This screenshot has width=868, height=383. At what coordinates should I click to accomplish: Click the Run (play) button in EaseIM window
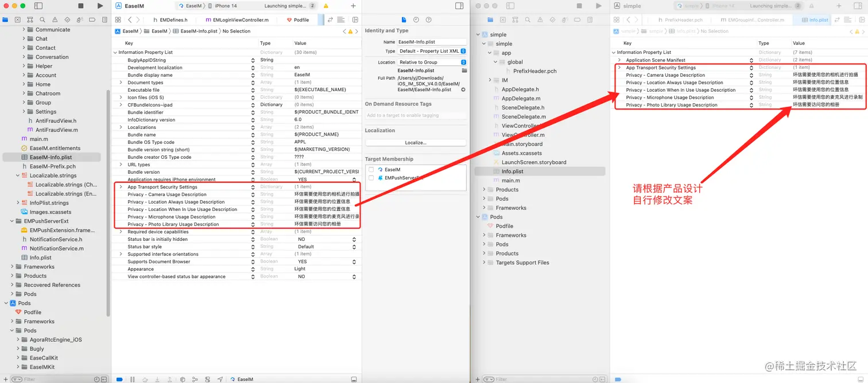(x=100, y=6)
